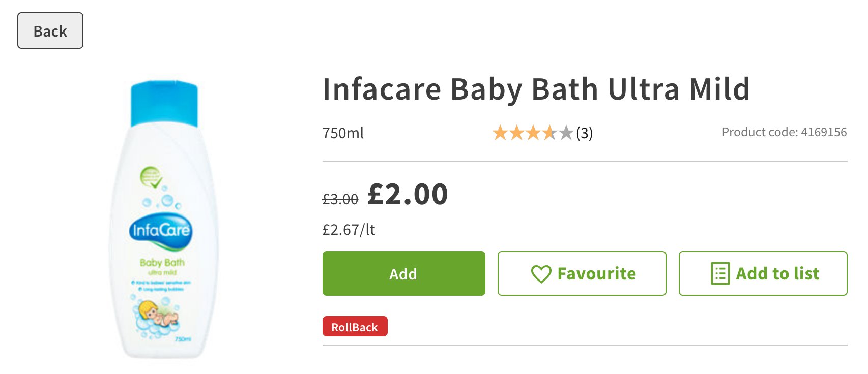Click the Favourite button label
Image resolution: width=868 pixels, height=374 pixels.
[x=596, y=274]
